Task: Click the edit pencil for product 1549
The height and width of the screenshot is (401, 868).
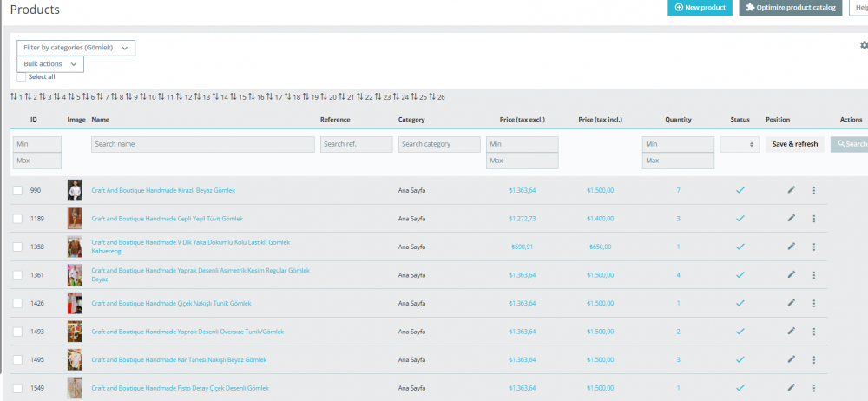Action: pyautogui.click(x=791, y=387)
